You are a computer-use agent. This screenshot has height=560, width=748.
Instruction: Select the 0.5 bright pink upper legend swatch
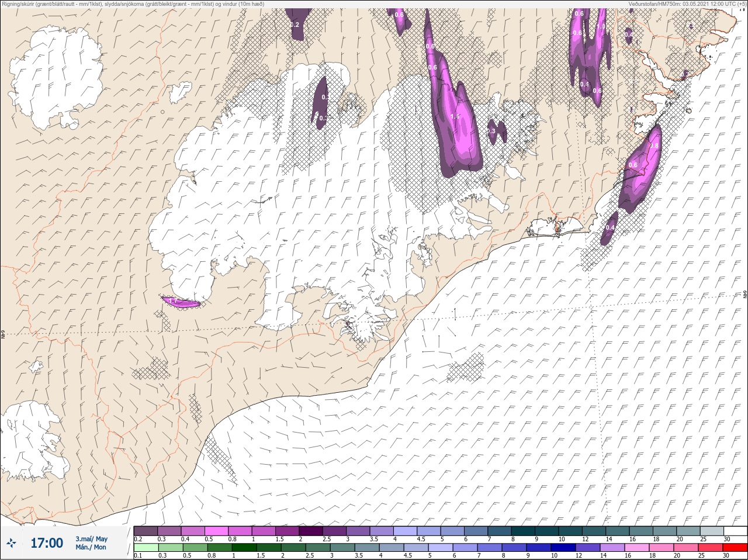216,531
